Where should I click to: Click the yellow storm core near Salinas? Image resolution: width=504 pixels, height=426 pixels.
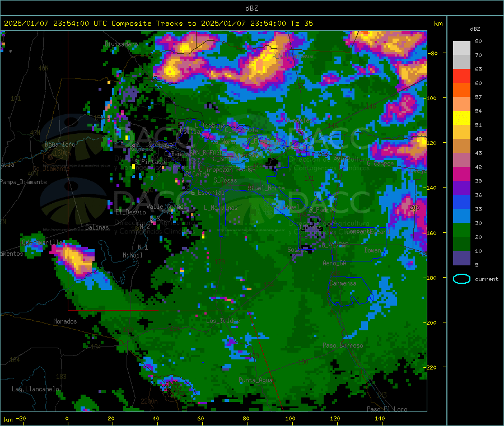(x=74, y=259)
